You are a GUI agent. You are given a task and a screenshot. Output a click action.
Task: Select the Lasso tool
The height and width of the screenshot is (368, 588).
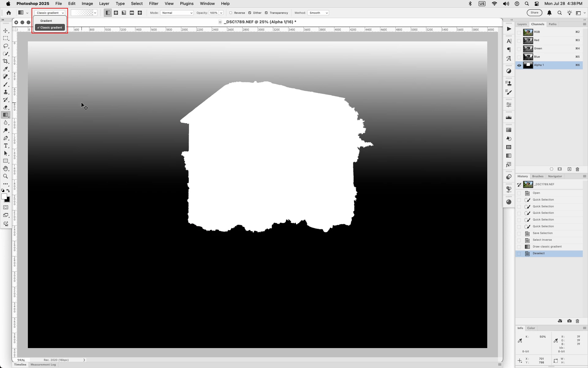tap(6, 46)
